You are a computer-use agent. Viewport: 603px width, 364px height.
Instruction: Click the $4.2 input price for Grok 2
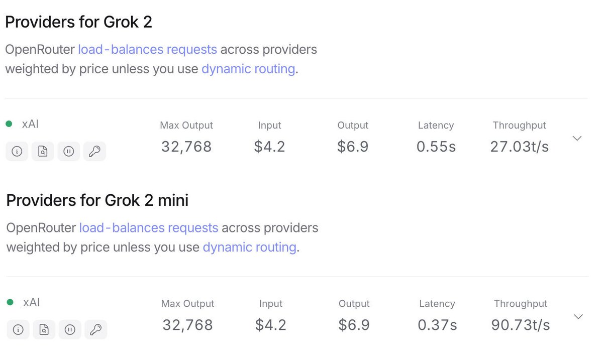[x=270, y=147]
